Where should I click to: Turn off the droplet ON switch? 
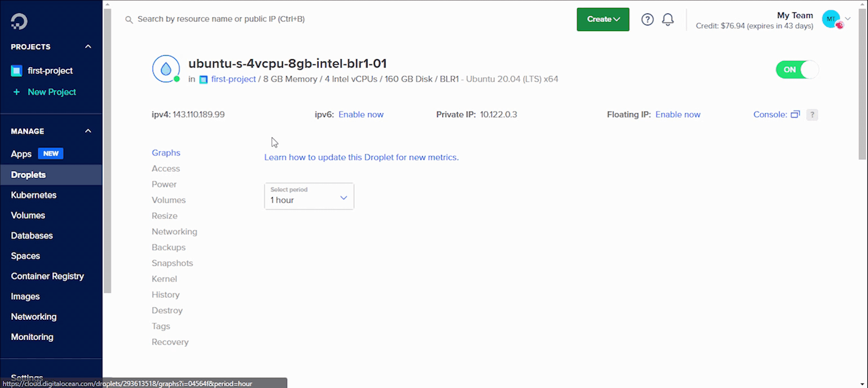tap(797, 69)
